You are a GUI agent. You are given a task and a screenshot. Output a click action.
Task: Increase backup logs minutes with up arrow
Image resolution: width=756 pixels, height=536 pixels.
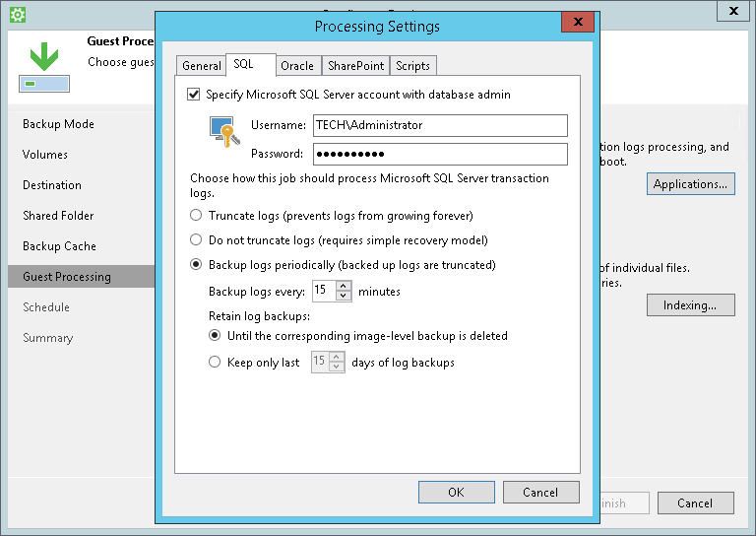pyautogui.click(x=344, y=286)
